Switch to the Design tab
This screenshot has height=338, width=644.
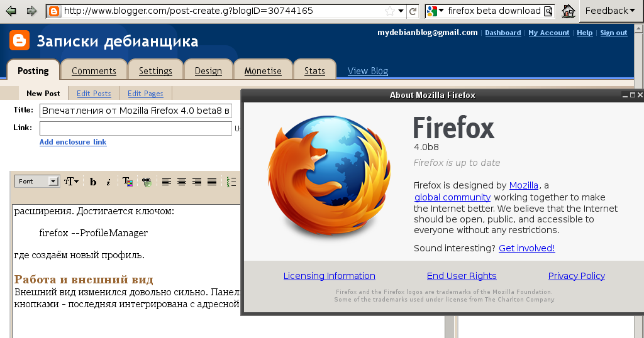coord(208,70)
